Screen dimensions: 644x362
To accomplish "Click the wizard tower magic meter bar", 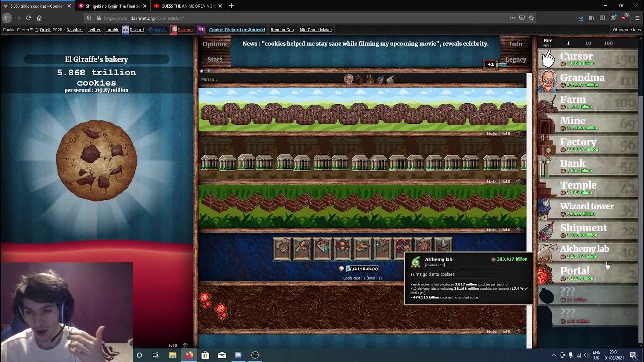I will [362, 268].
